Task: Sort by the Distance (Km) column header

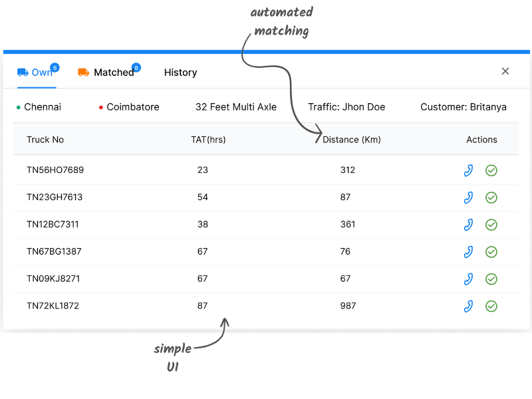Action: 351,140
